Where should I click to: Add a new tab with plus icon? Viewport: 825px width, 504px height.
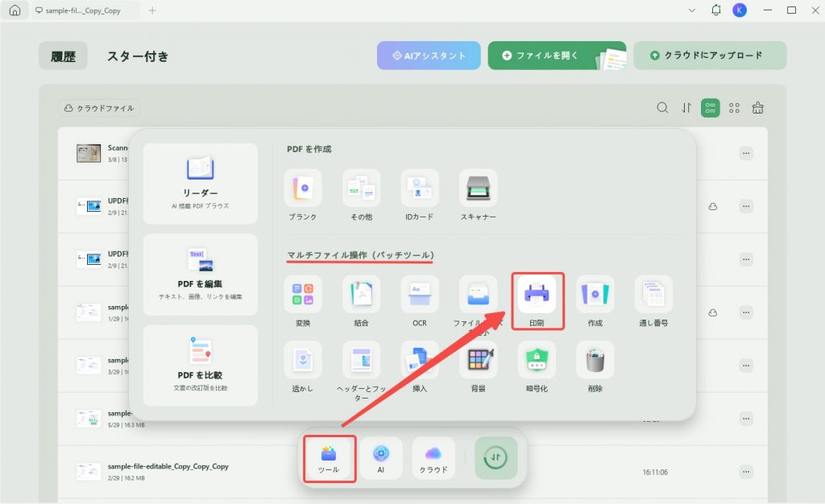click(152, 10)
